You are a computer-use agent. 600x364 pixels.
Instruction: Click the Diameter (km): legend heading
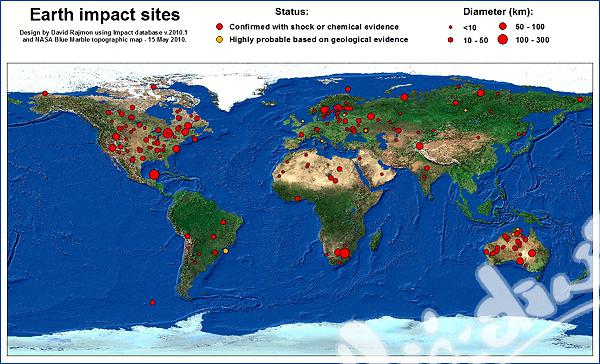498,12
